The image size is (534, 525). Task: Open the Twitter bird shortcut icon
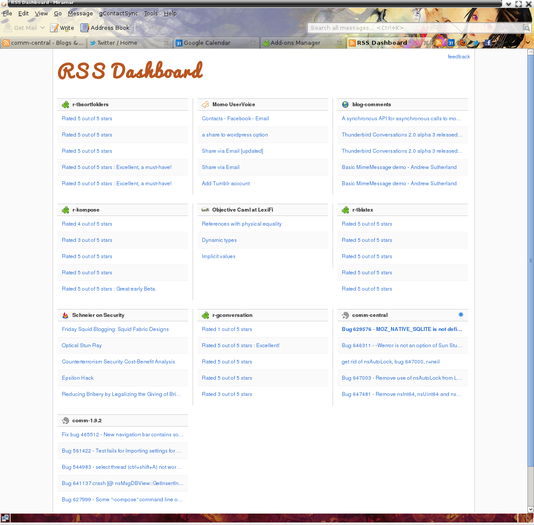(x=475, y=43)
